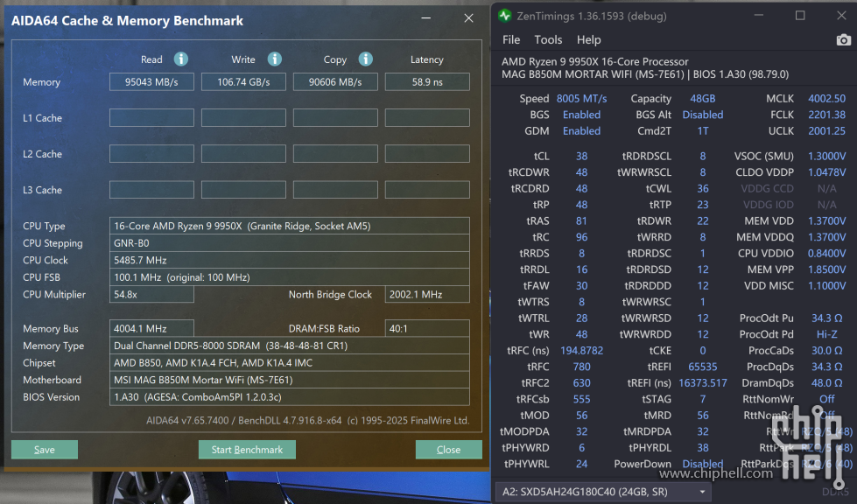
Task: Click the tREFI (ns) value 16373.517
Action: (702, 382)
